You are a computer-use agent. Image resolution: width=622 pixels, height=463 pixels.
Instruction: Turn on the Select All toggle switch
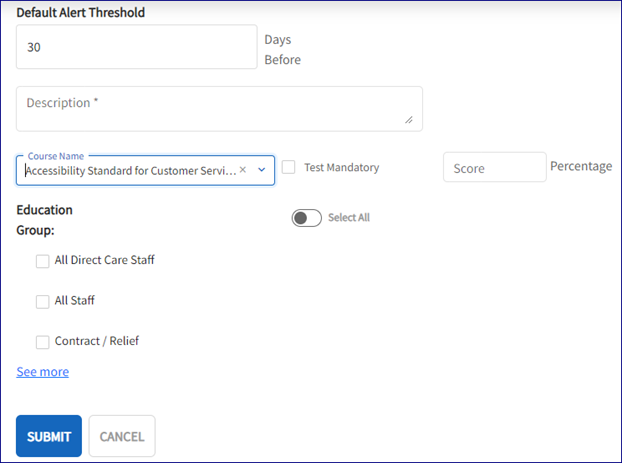[306, 218]
